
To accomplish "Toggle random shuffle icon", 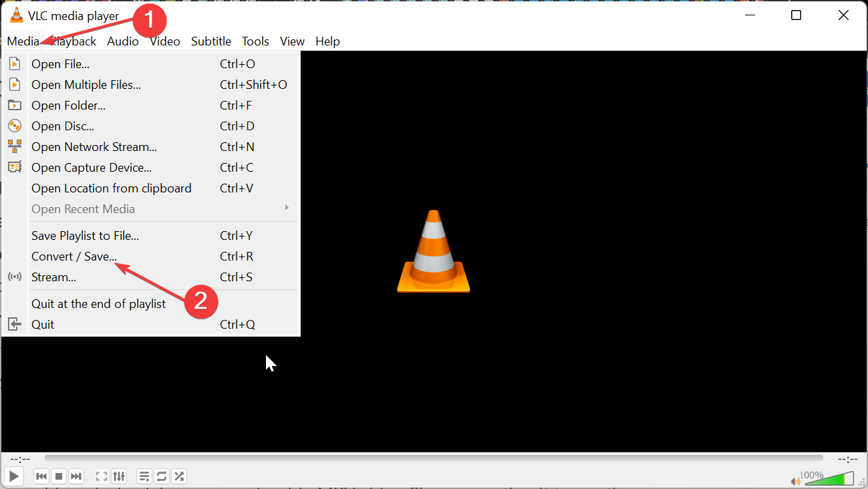I will (179, 476).
